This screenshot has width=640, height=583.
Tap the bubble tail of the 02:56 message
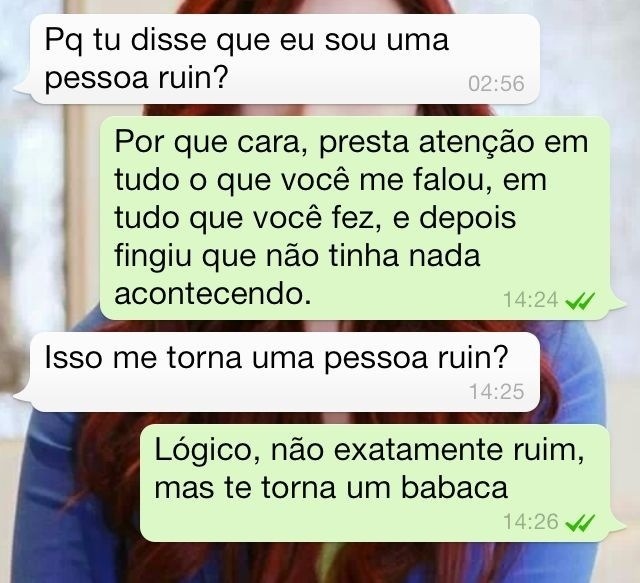pyautogui.click(x=24, y=89)
